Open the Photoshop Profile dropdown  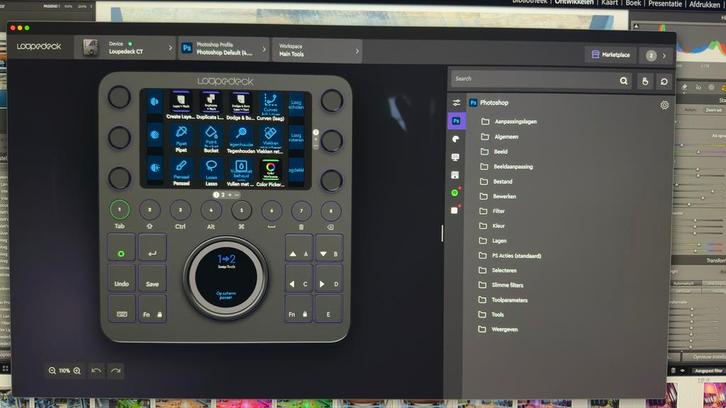[x=224, y=48]
